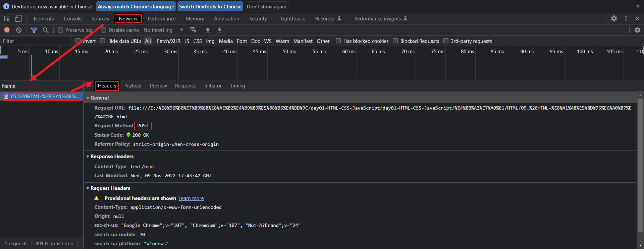644x249 pixels.
Task: Click the import HAR file upload icon
Action: [208, 30]
